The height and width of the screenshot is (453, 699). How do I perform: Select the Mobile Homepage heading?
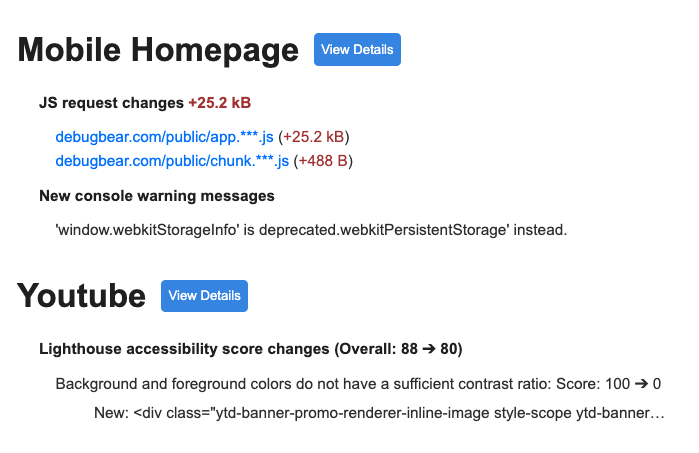(x=158, y=49)
